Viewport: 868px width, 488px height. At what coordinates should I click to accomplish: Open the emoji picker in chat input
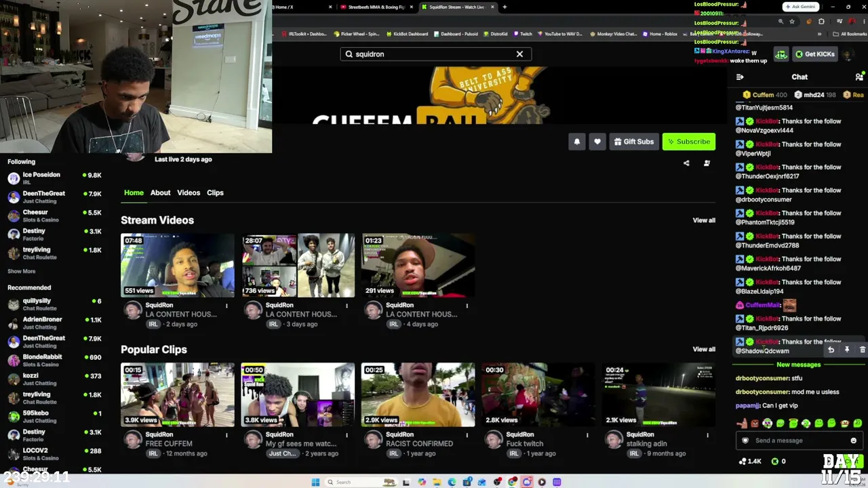click(x=853, y=441)
